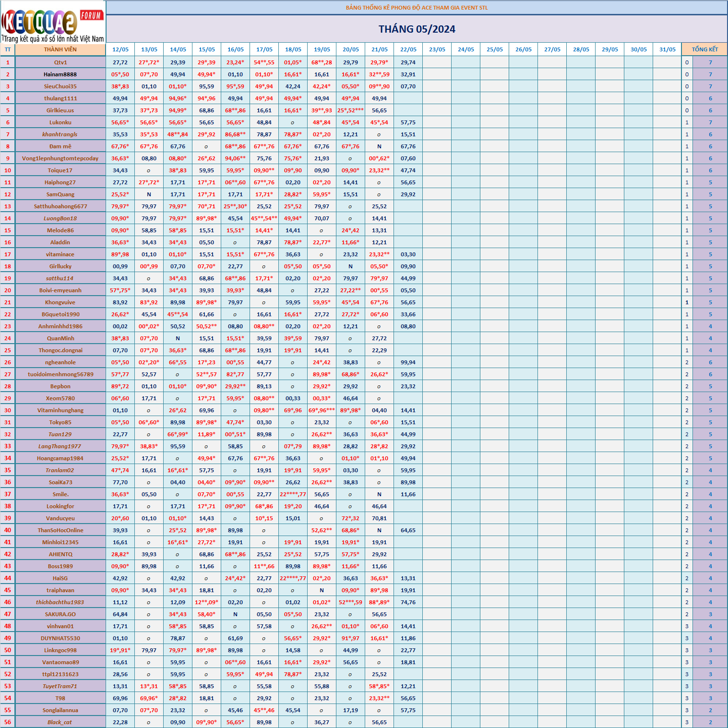728x728 pixels.
Task: Open member Qtv1 name cell
Action: coord(60,62)
